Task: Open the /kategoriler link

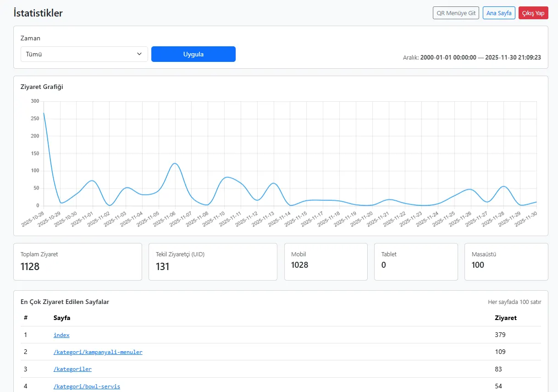Action: 72,369
